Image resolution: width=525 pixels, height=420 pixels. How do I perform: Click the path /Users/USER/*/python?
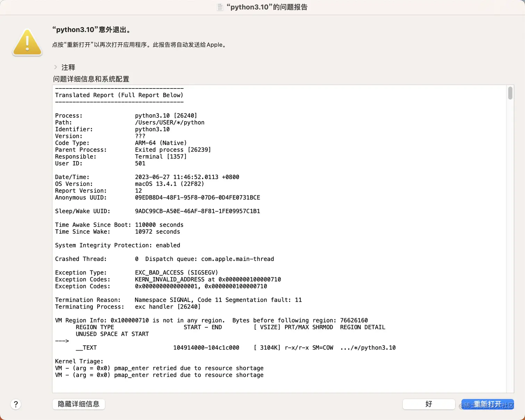pyautogui.click(x=170, y=123)
